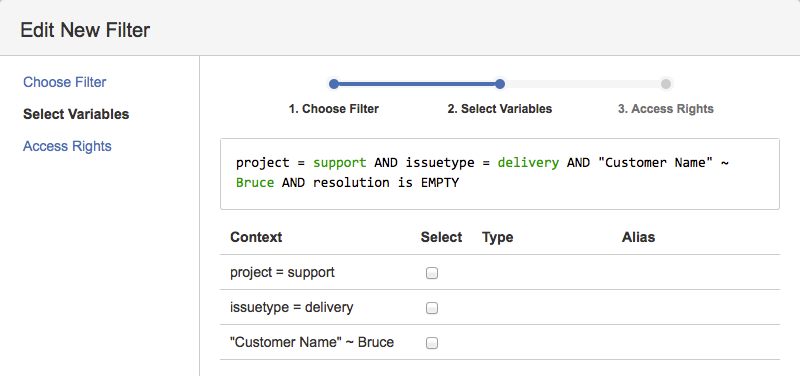Jump to the '1. Choose Filter' step label
This screenshot has height=376, width=800.
pos(334,109)
